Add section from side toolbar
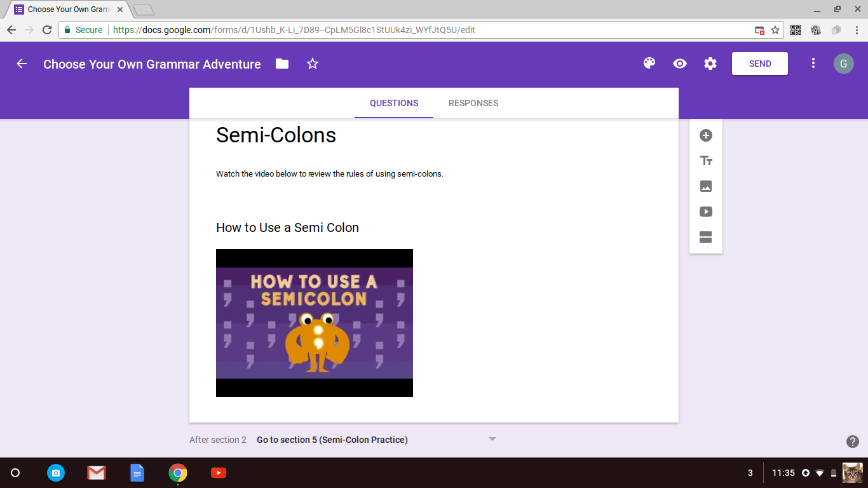The image size is (868, 488). (706, 237)
